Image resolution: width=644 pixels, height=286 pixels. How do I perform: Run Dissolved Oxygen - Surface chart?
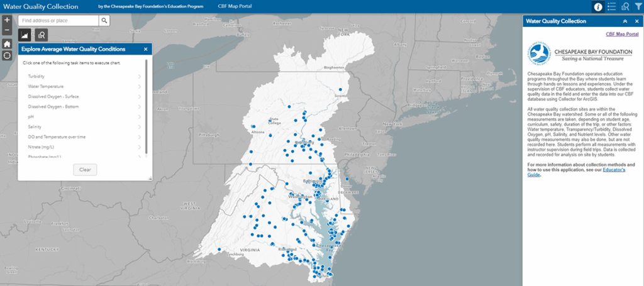[x=84, y=97]
